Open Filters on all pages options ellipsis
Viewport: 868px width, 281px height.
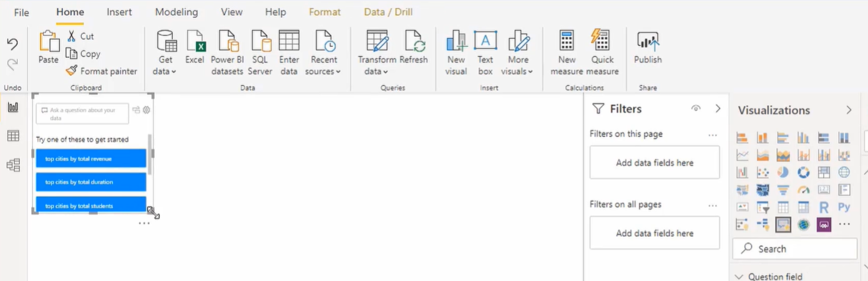pyautogui.click(x=713, y=205)
